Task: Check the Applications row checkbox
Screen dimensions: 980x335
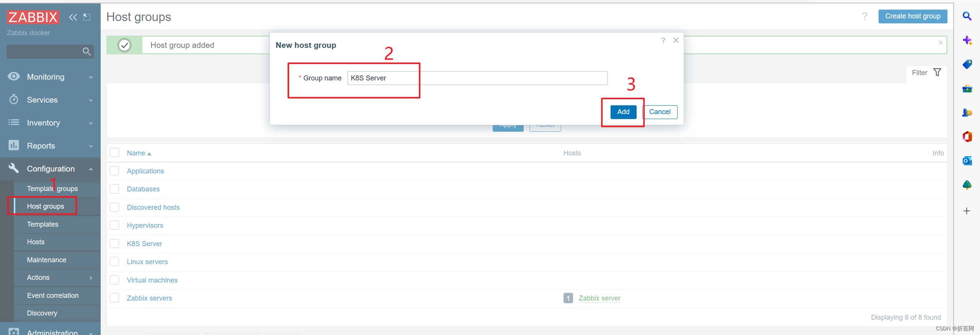Action: pos(114,171)
